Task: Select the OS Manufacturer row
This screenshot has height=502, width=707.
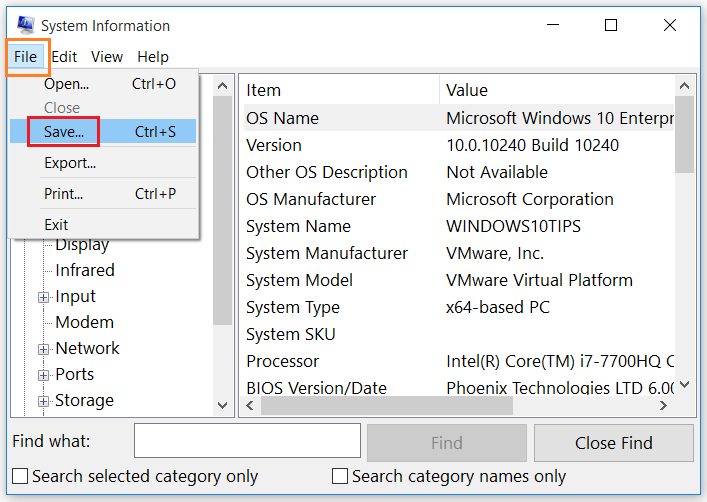Action: pos(459,199)
